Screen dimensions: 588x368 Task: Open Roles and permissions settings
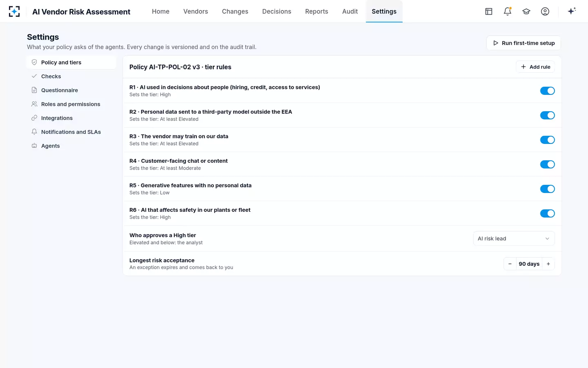pos(71,104)
